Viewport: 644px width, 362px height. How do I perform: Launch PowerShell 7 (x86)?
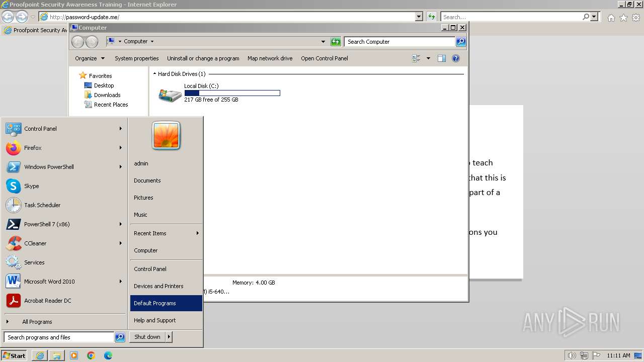click(x=63, y=224)
